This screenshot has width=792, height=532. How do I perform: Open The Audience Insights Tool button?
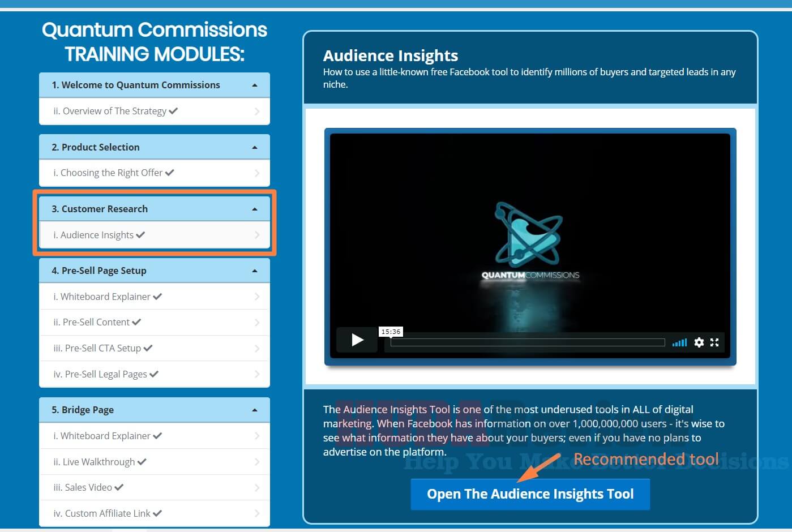pos(530,494)
